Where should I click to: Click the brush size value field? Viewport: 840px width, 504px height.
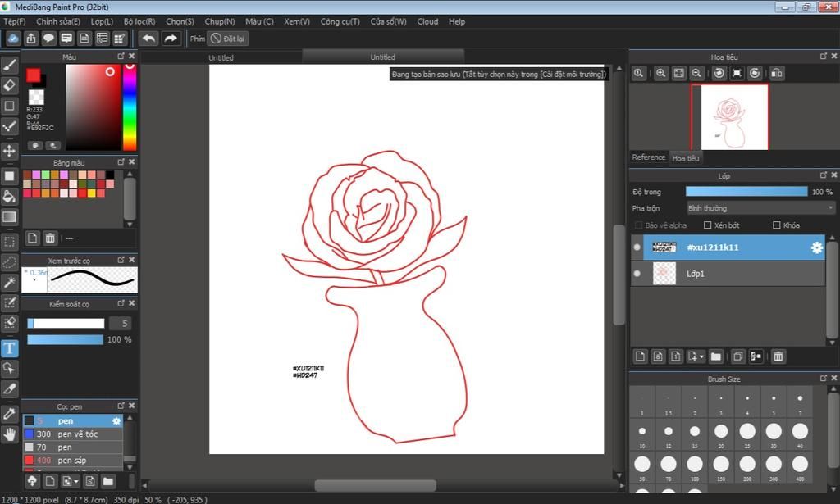pos(120,323)
